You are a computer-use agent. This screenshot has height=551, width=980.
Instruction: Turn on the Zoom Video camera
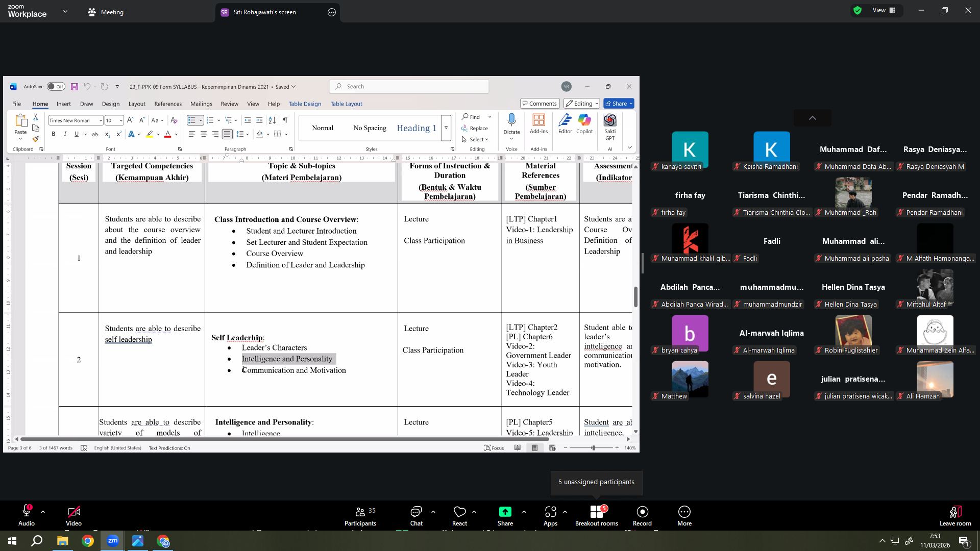(73, 516)
